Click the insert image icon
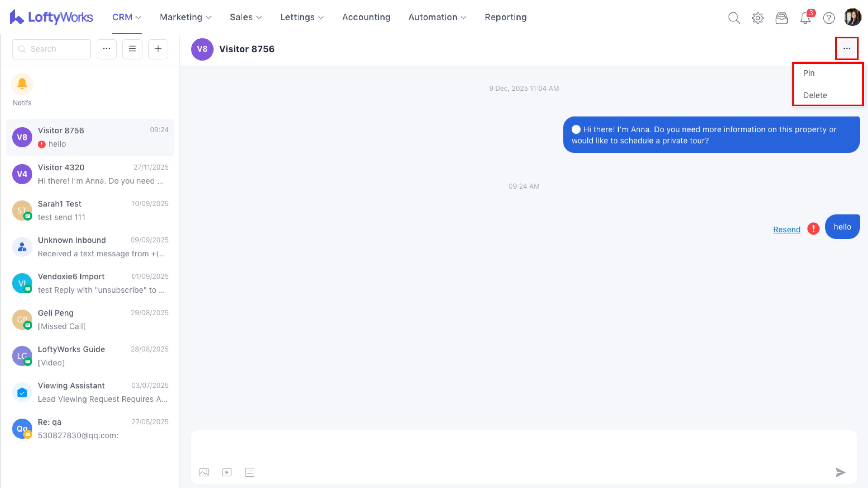The width and height of the screenshot is (868, 488). [204, 472]
